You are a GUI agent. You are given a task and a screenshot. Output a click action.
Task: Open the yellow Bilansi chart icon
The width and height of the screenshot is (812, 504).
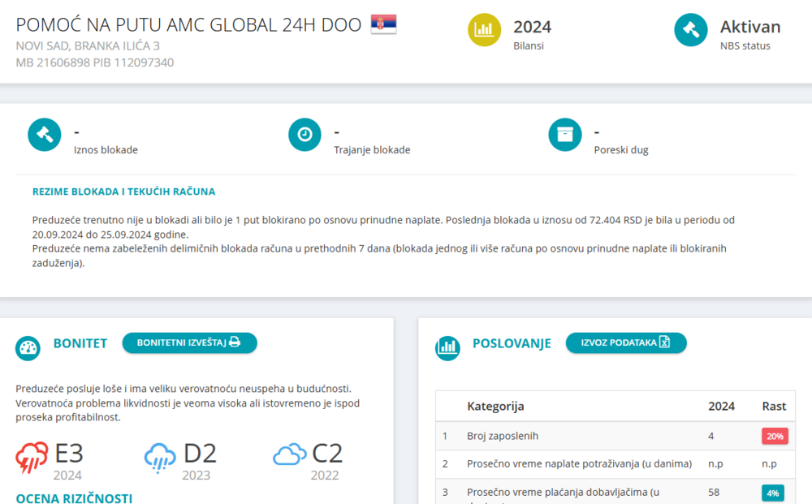(484, 30)
